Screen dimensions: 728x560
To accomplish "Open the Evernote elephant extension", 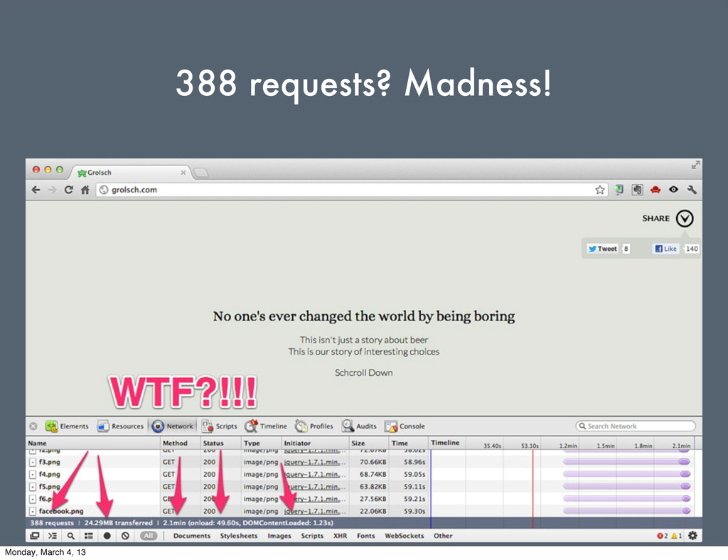I will [x=638, y=190].
